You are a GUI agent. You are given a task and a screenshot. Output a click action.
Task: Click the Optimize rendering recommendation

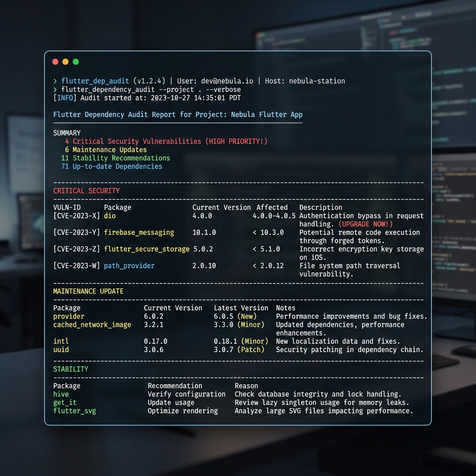(183, 411)
